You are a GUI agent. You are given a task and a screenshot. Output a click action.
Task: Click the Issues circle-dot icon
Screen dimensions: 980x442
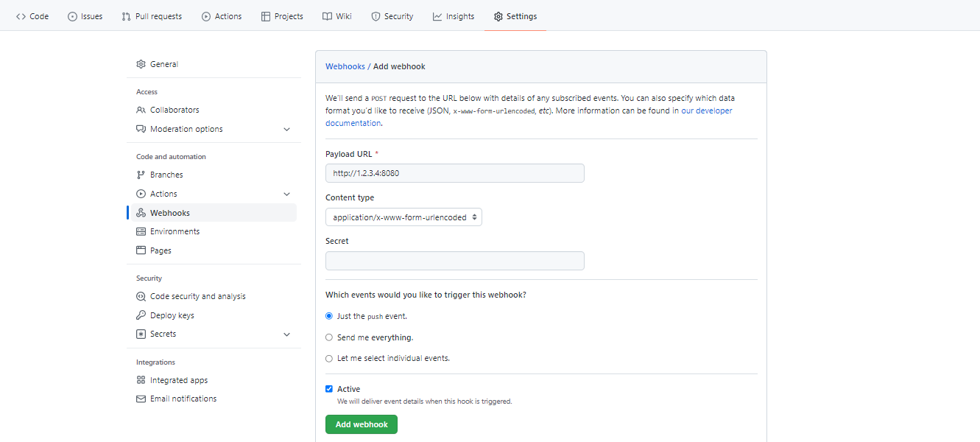click(72, 16)
